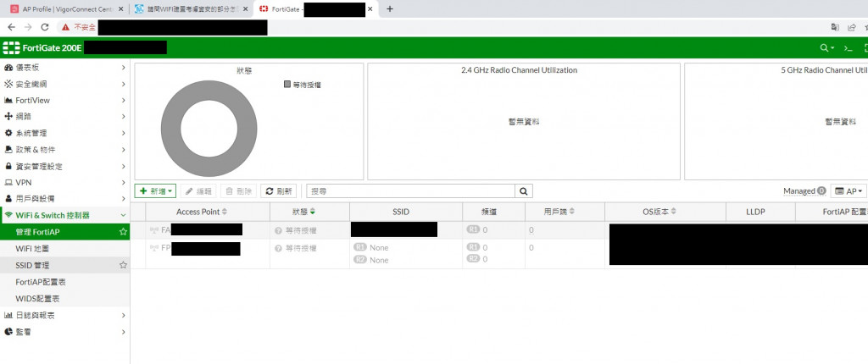The width and height of the screenshot is (868, 364).
Task: Expand the 政策 & 物件 menu
Action: [x=64, y=150]
